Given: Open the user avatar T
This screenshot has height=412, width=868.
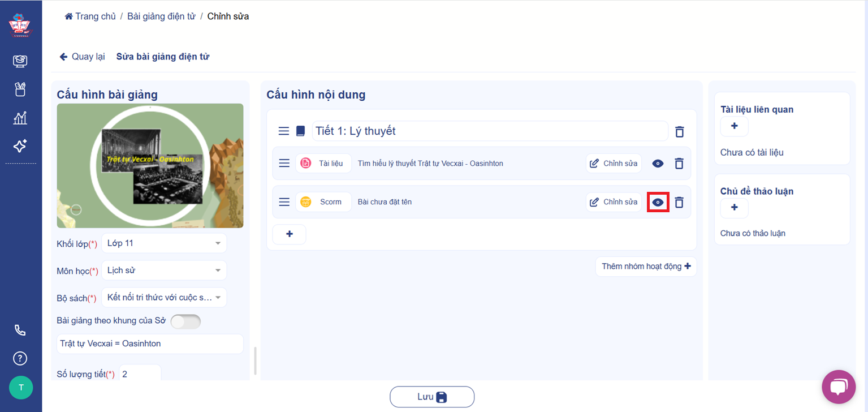Looking at the screenshot, I should (21, 388).
